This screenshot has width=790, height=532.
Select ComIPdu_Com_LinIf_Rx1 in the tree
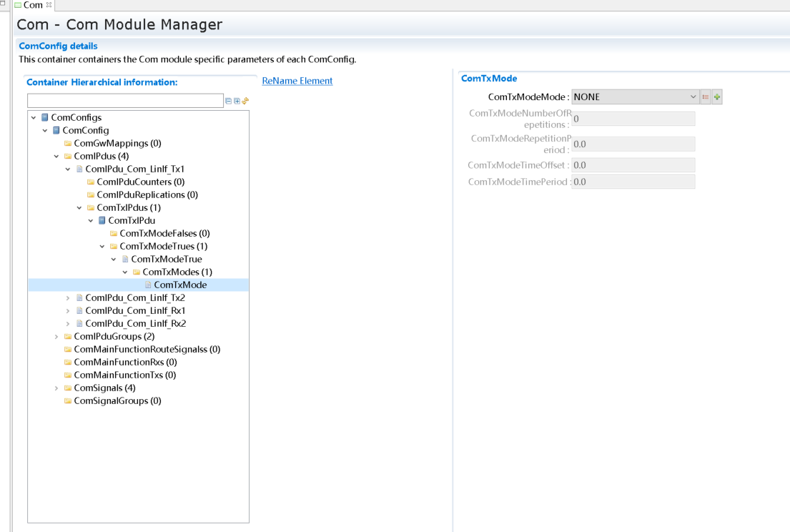pos(135,310)
